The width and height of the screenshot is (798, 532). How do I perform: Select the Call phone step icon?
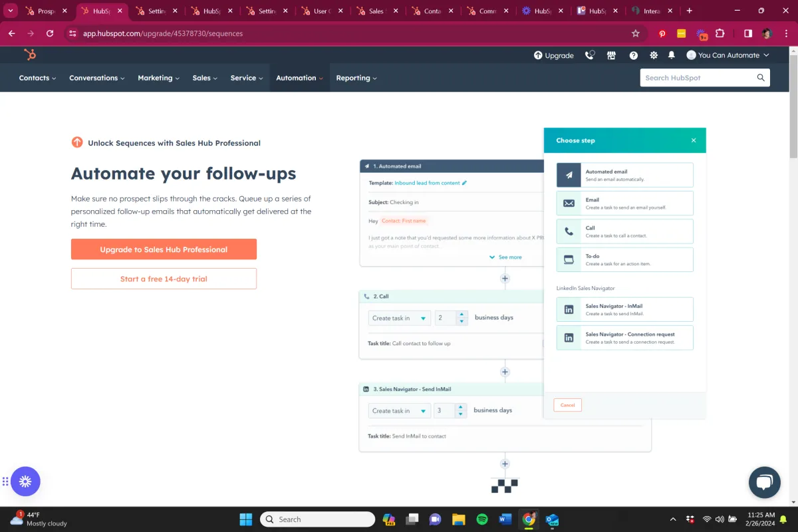point(569,231)
